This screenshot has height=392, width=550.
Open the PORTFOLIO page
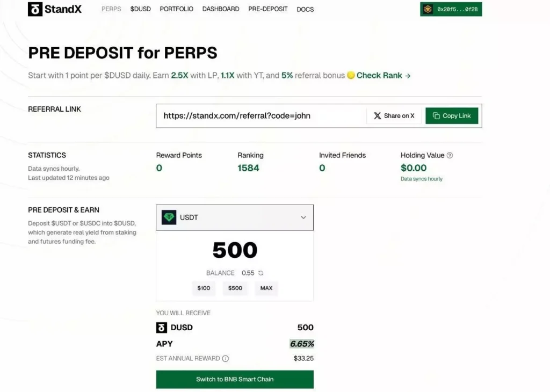pos(176,9)
